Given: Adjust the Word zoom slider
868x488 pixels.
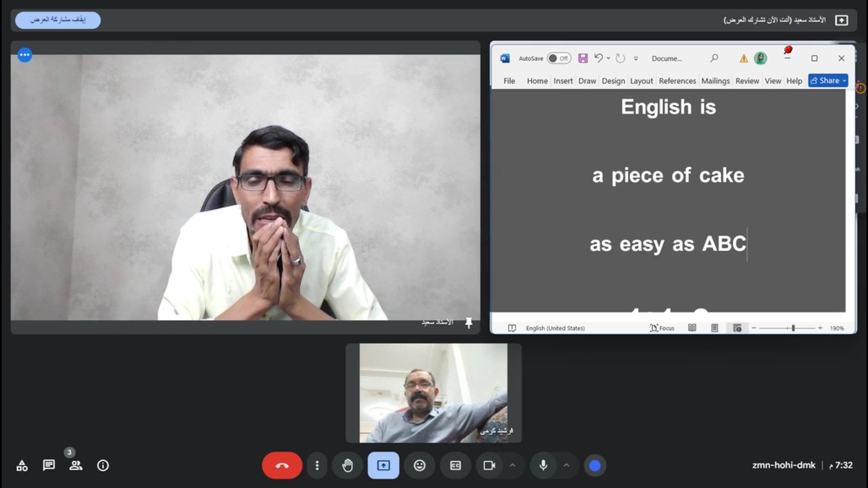Looking at the screenshot, I should click(793, 328).
